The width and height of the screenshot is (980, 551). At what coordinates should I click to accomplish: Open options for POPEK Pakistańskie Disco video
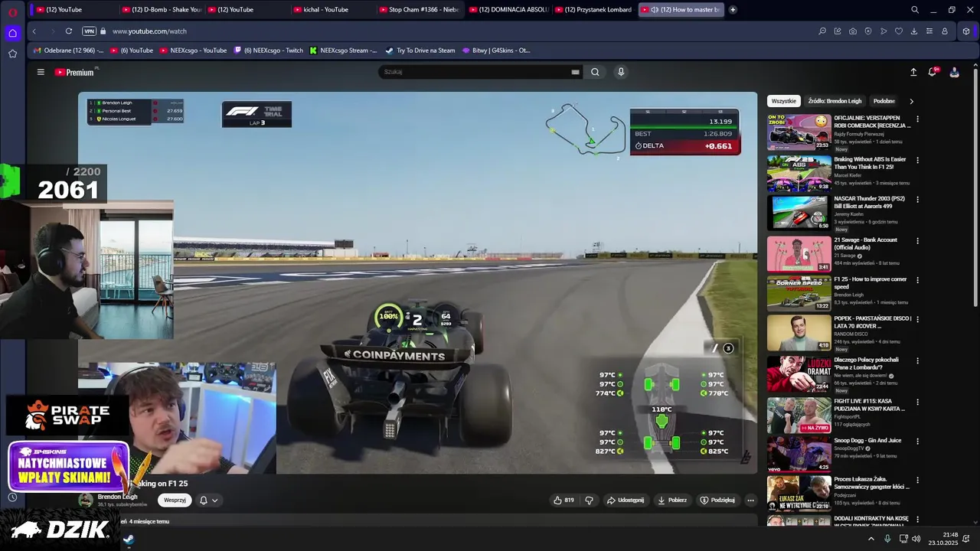pos(917,320)
